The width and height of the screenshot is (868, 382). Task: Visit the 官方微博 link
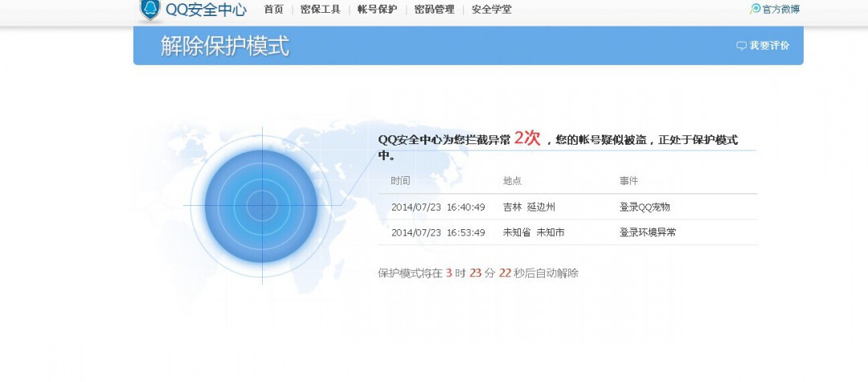[x=781, y=10]
